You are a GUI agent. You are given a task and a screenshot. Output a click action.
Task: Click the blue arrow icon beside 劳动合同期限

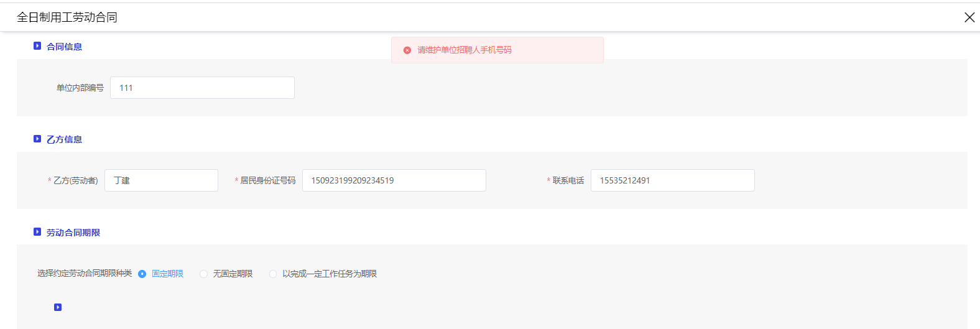37,232
